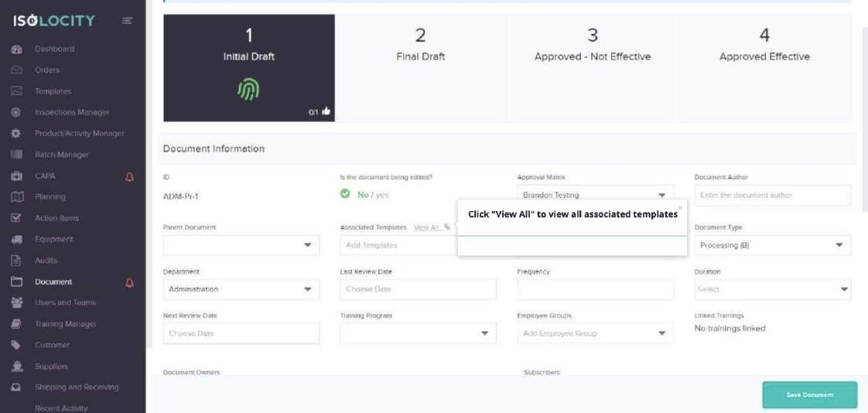Click the Document notification bell icon
This screenshot has width=868, height=413.
pos(129,282)
